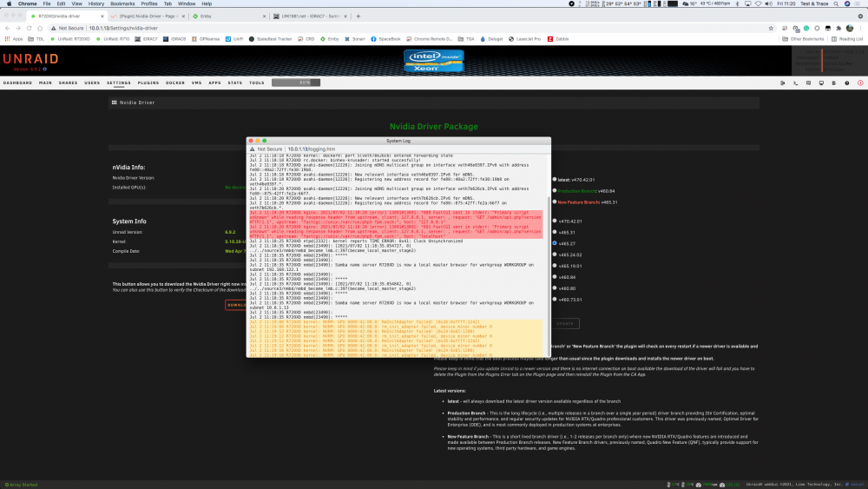This screenshot has height=489, width=868.
Task: Open macOS Spotlight search icon
Action: click(836, 3)
